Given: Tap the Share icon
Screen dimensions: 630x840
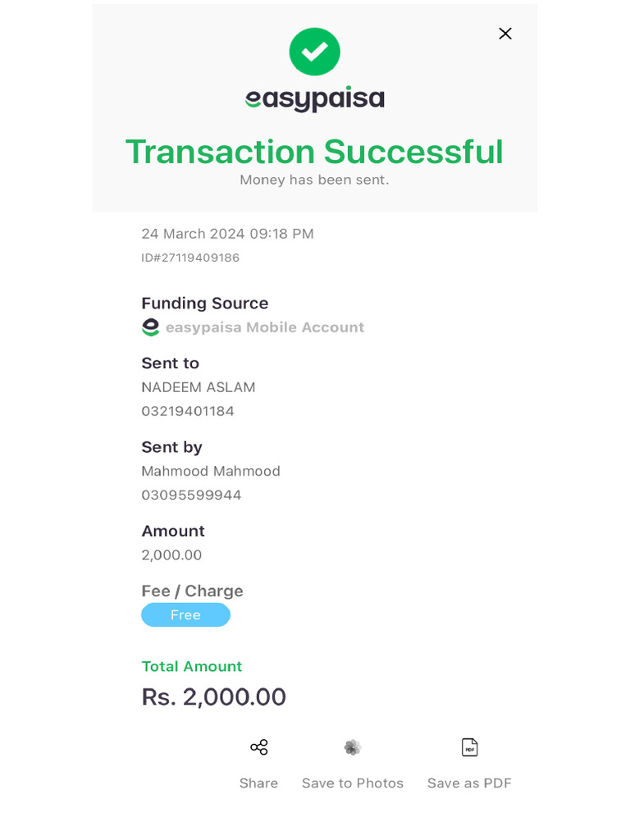Looking at the screenshot, I should click(x=259, y=747).
